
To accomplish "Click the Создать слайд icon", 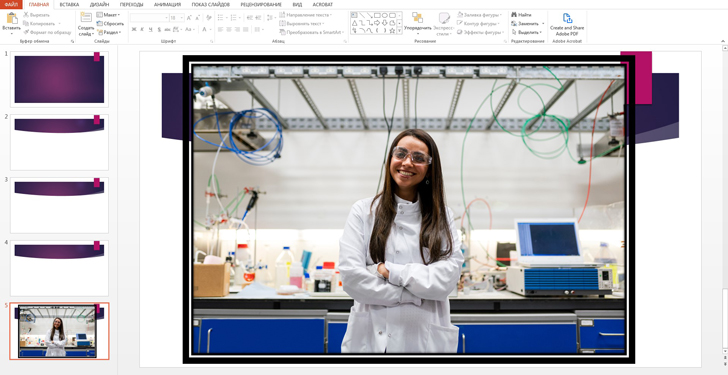I will coord(86,18).
